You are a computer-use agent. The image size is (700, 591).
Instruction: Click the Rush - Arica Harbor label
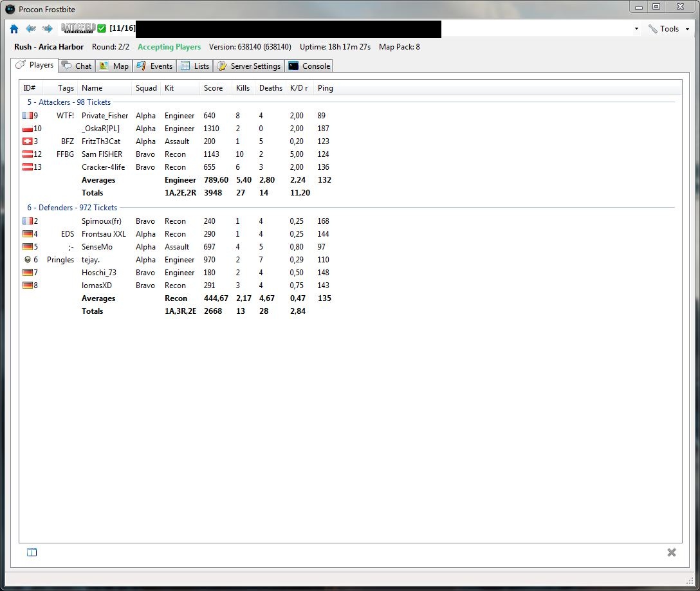[49, 47]
